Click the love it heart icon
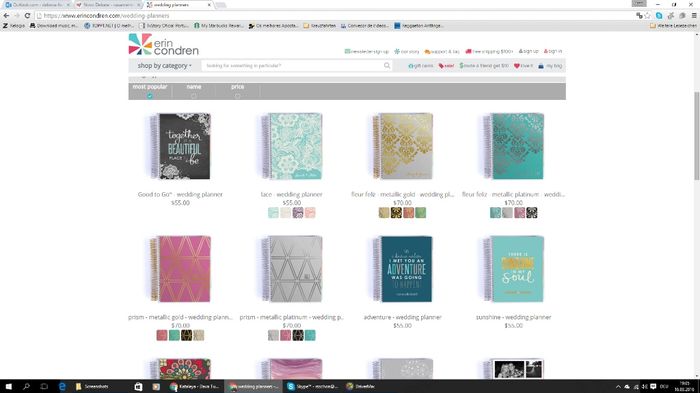700x393 pixels. (x=517, y=66)
